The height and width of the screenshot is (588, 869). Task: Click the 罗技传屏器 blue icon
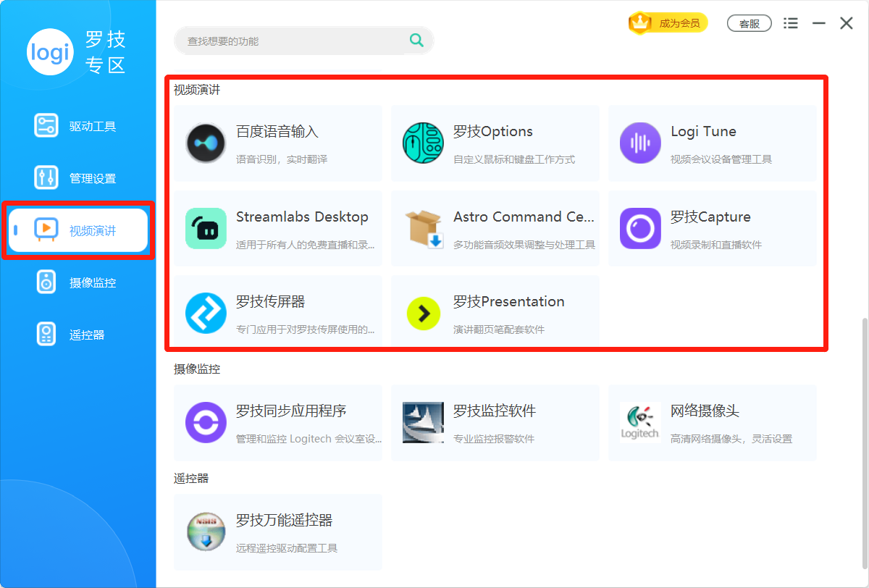click(206, 313)
